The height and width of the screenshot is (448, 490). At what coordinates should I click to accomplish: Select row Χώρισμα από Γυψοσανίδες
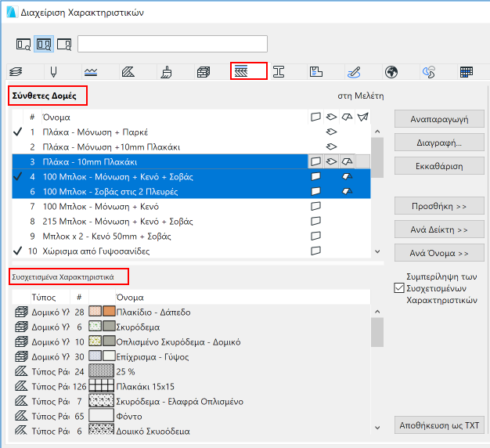coord(191,251)
